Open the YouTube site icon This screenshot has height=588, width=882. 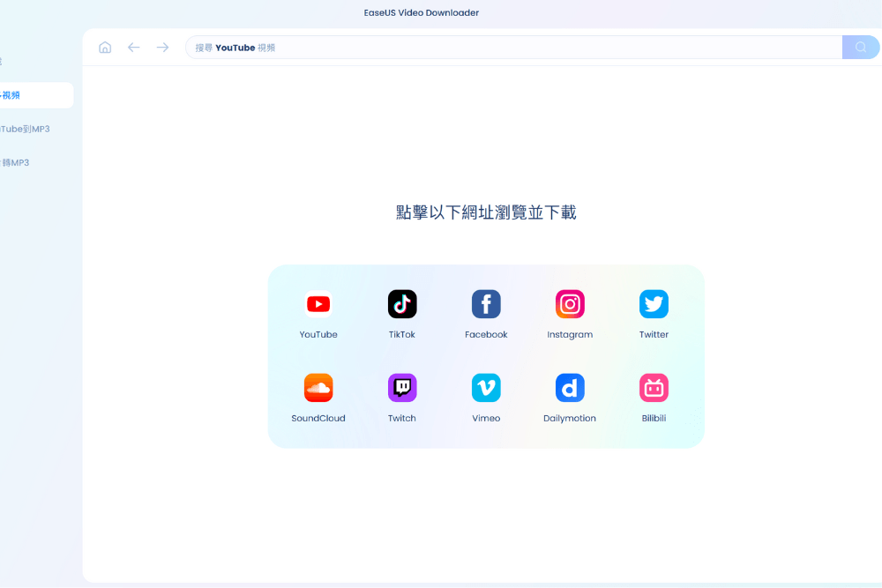tap(318, 304)
